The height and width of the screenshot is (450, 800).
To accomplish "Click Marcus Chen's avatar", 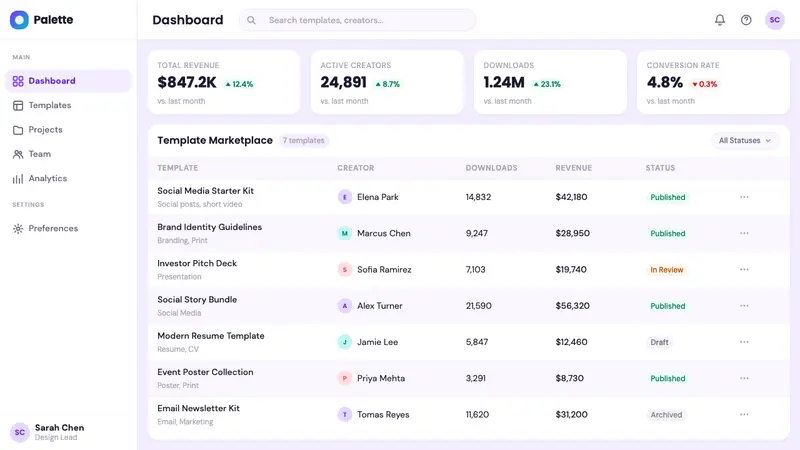I will 345,233.
